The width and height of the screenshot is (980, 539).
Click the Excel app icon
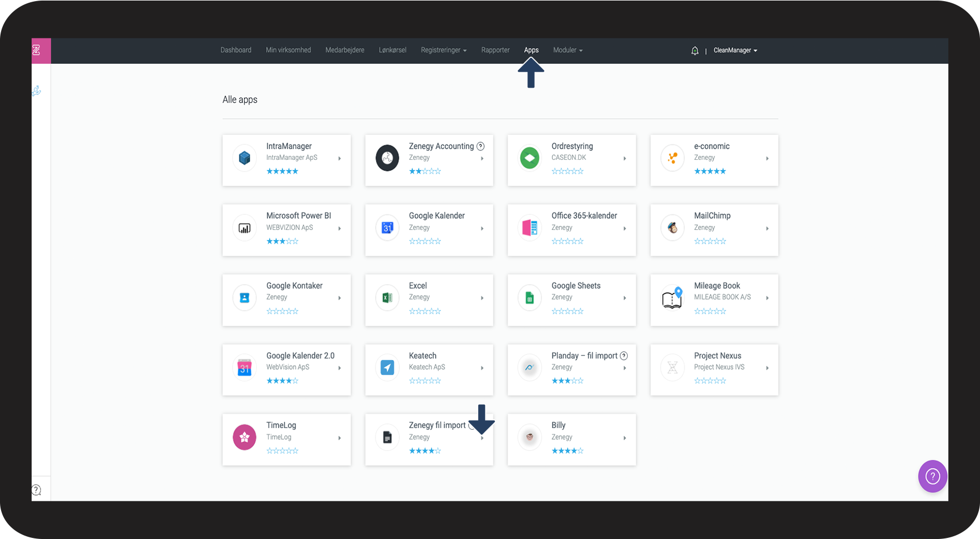point(387,298)
